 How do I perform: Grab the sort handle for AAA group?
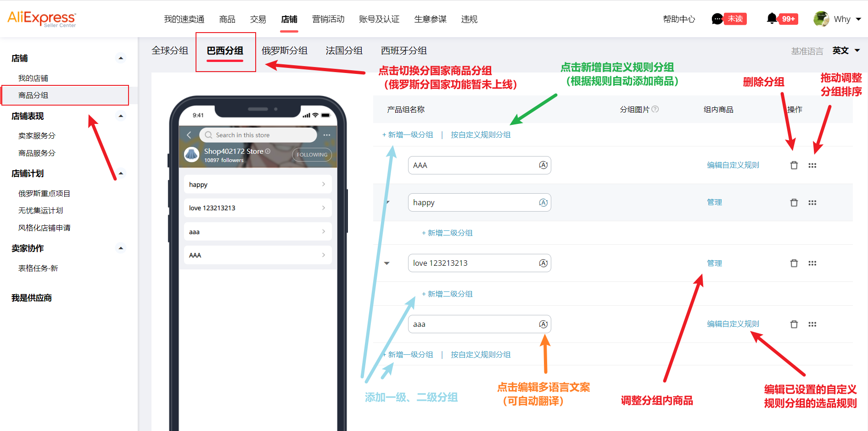(x=812, y=165)
